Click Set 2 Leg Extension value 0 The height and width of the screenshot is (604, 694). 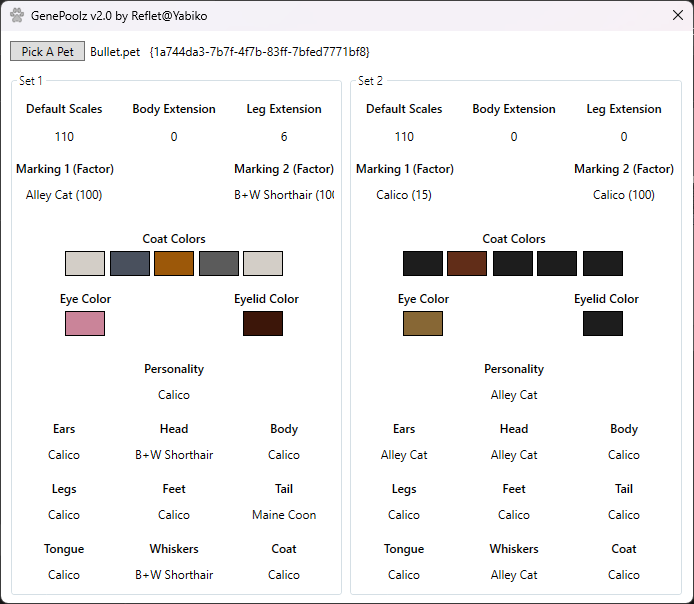624,137
